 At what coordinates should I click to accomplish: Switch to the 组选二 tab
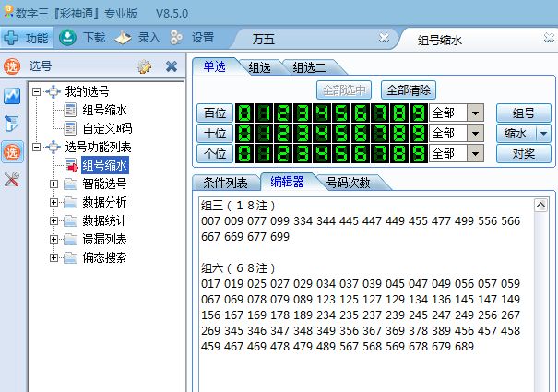310,67
